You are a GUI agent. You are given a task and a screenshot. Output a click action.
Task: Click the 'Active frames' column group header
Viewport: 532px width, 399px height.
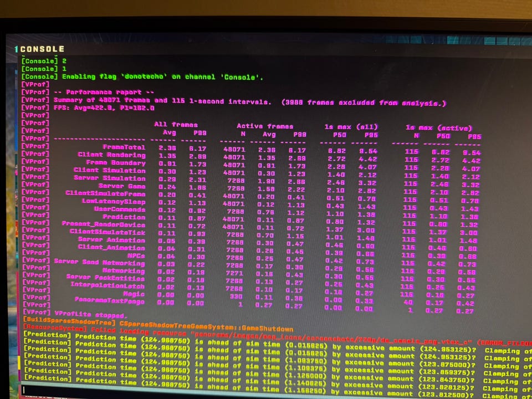[265, 126]
